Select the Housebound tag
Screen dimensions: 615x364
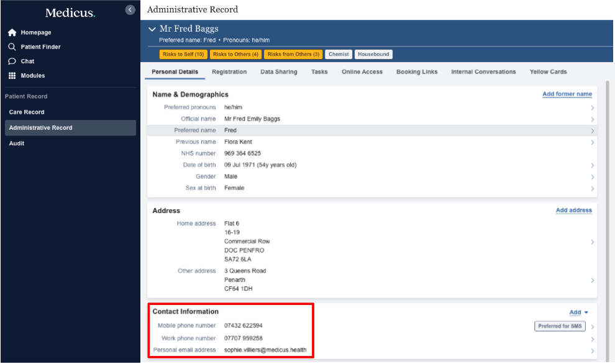373,55
